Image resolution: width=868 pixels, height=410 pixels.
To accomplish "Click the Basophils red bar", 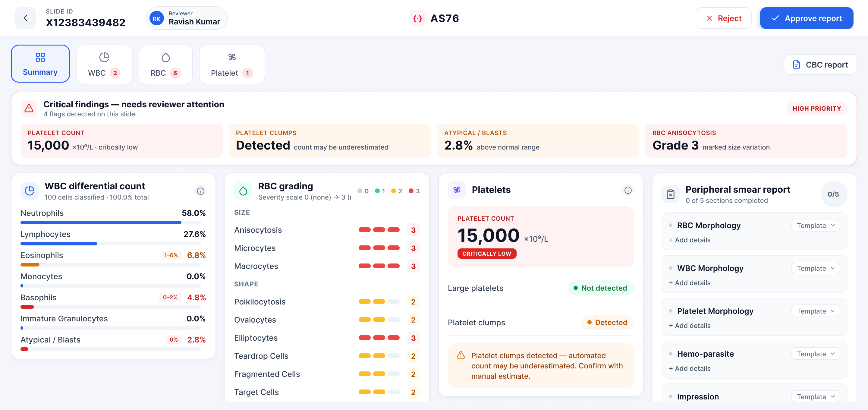I will pyautogui.click(x=27, y=307).
